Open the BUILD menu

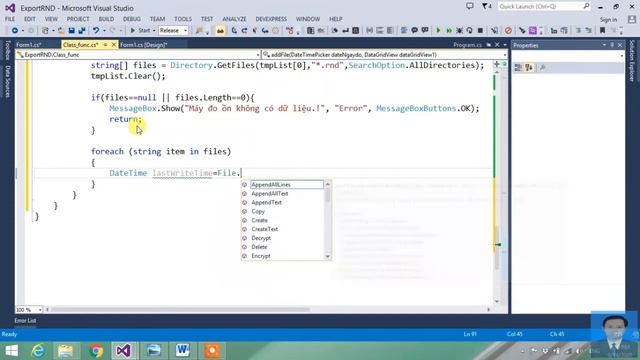(106, 19)
